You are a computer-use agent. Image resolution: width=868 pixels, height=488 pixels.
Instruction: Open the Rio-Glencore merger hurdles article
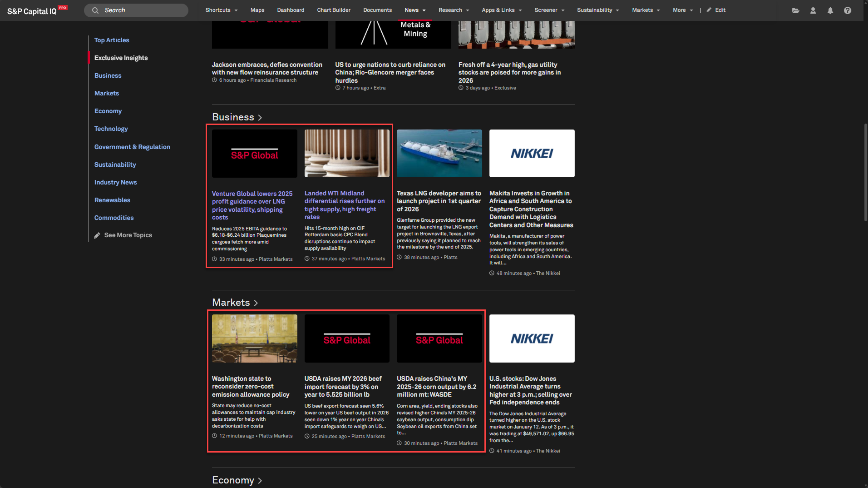390,73
